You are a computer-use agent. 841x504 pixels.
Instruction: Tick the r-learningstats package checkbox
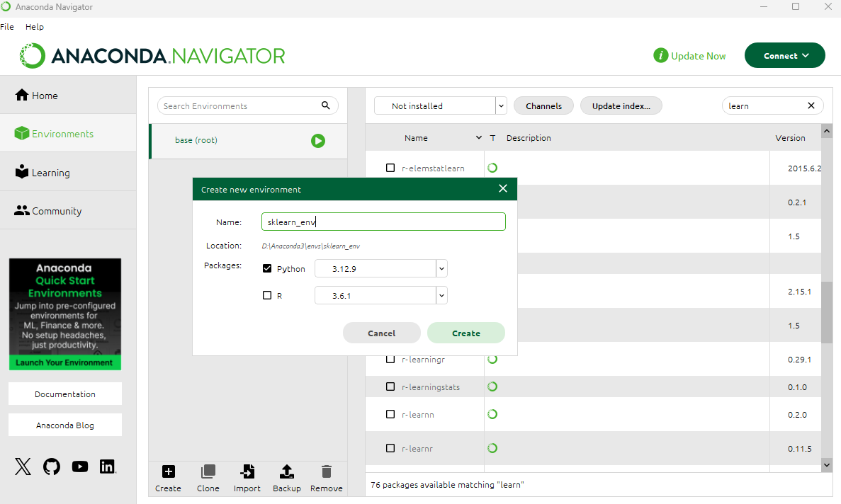(x=390, y=386)
